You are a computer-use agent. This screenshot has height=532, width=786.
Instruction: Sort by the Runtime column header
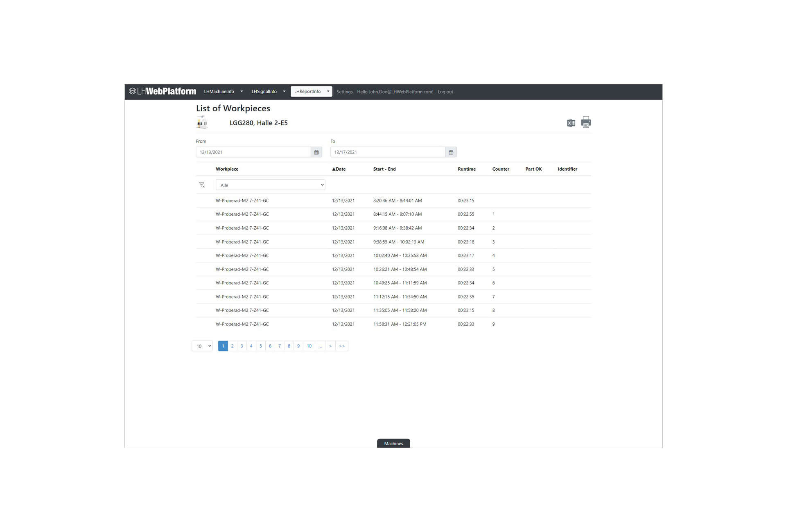click(466, 169)
